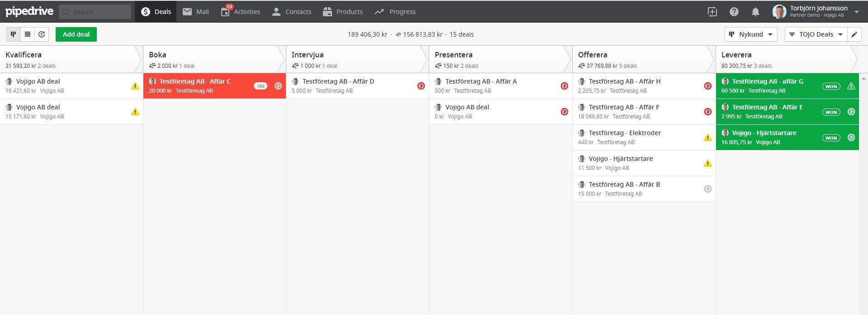Switch to pipeline view icon
Viewport: 868px width, 315px height.
14,34
